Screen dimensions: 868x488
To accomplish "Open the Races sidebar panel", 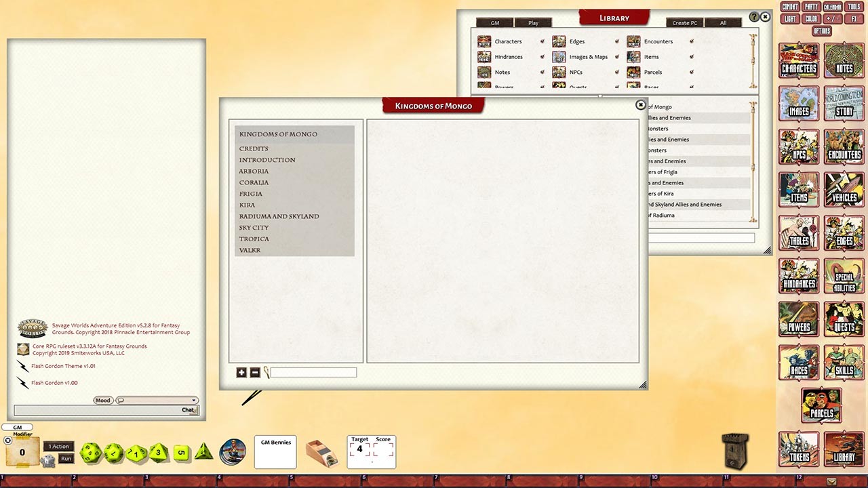I will (799, 363).
